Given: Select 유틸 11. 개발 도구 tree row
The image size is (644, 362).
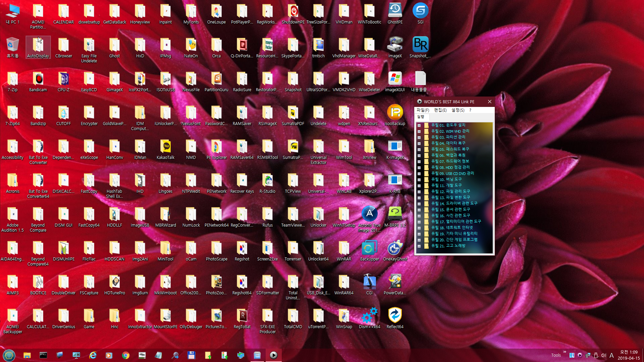Looking at the screenshot, I should tap(446, 185).
